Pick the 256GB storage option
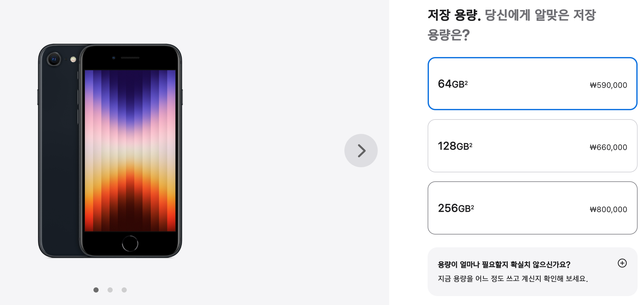 [532, 208]
